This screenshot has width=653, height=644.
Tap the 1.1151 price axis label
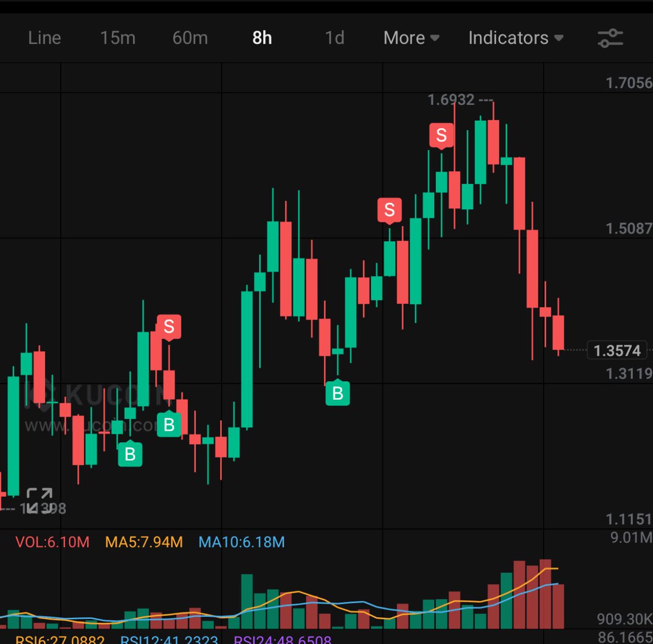coord(629,519)
